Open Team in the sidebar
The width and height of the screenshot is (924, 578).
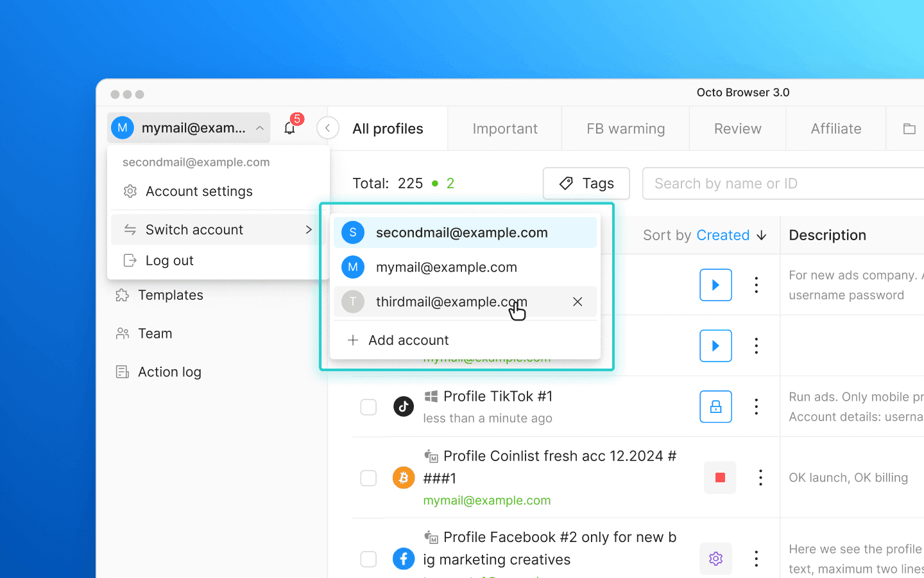click(155, 333)
